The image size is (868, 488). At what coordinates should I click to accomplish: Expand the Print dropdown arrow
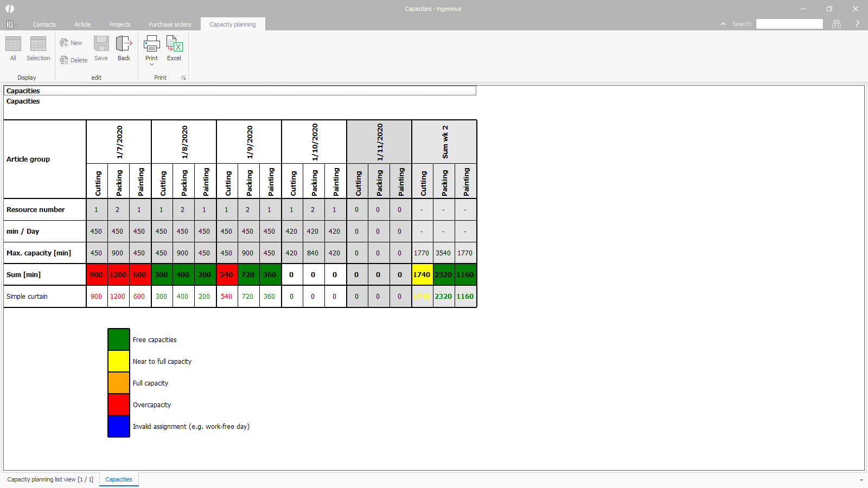click(x=152, y=65)
